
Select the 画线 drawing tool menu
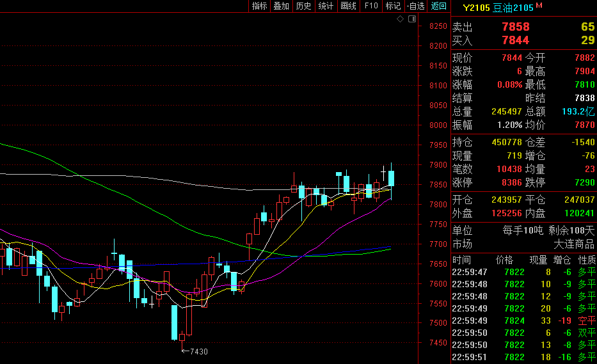coord(348,6)
